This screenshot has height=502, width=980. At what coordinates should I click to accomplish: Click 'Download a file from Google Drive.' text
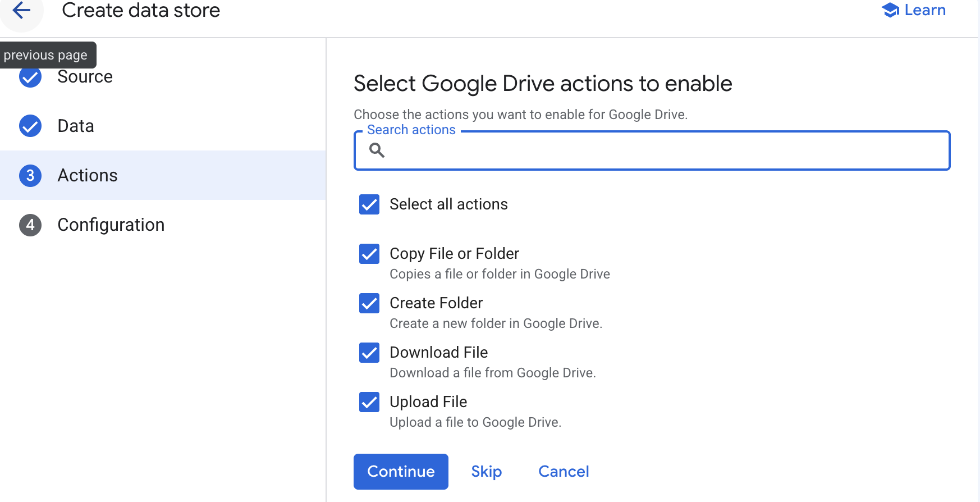click(x=493, y=373)
